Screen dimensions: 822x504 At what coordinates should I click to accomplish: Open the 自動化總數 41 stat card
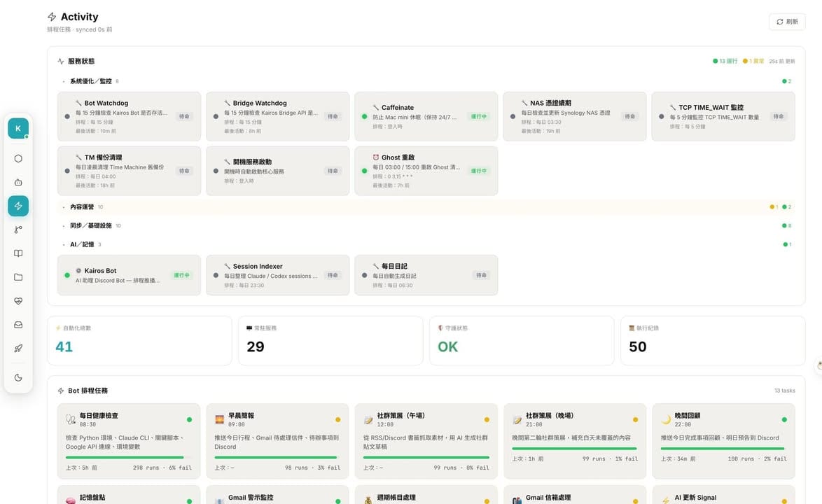click(139, 340)
